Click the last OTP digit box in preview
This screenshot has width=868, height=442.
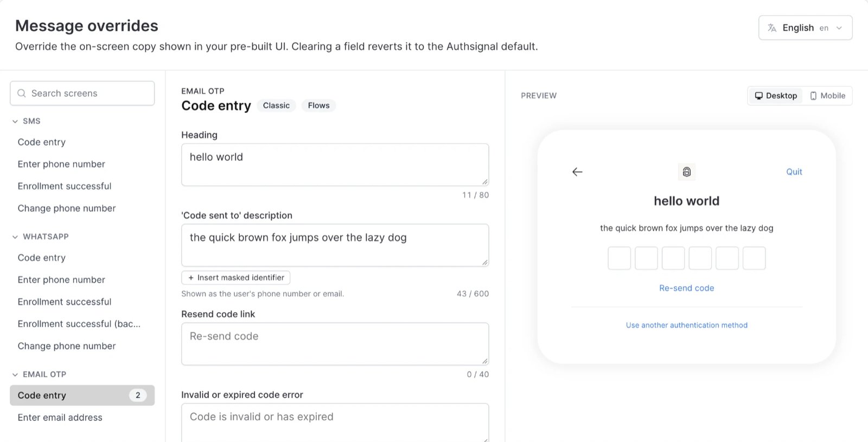click(x=754, y=258)
